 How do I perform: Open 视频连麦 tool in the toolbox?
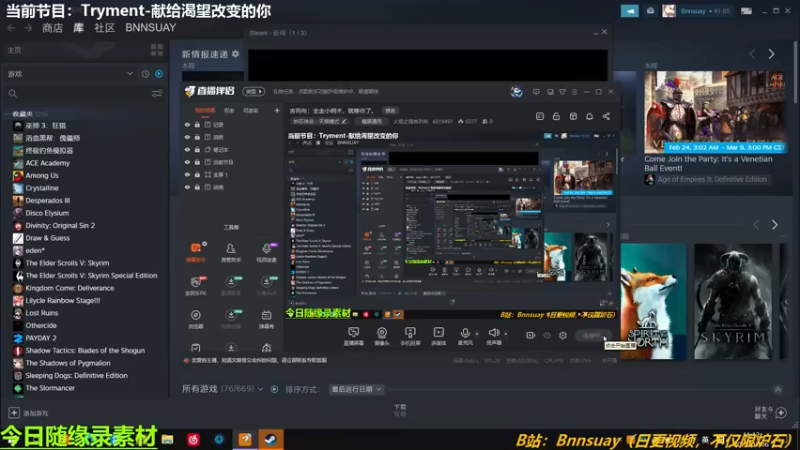click(x=266, y=252)
